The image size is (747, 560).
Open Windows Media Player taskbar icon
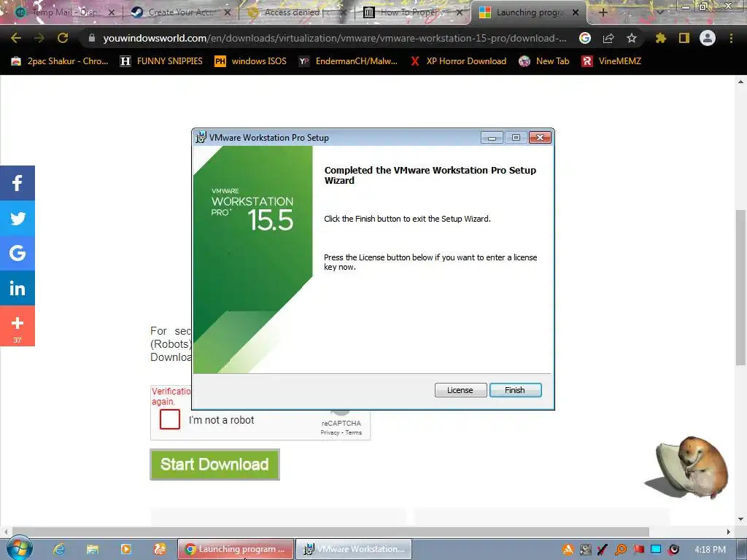coord(125,549)
